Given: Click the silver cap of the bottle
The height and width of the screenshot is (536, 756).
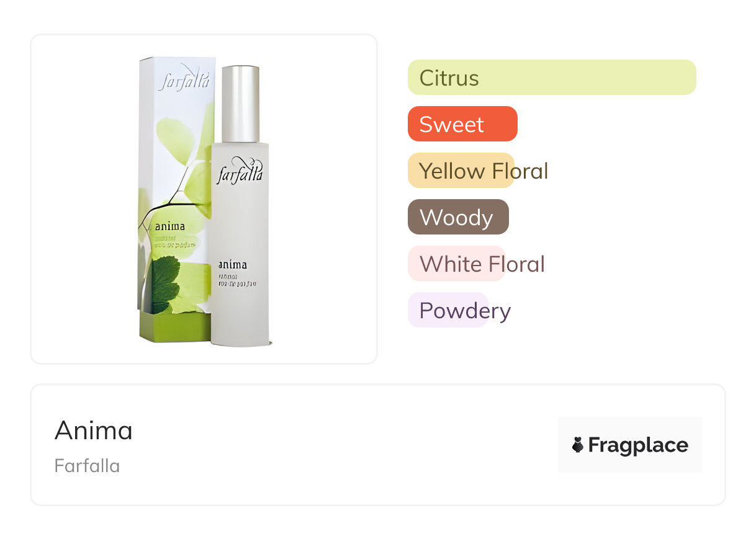Looking at the screenshot, I should [x=240, y=104].
